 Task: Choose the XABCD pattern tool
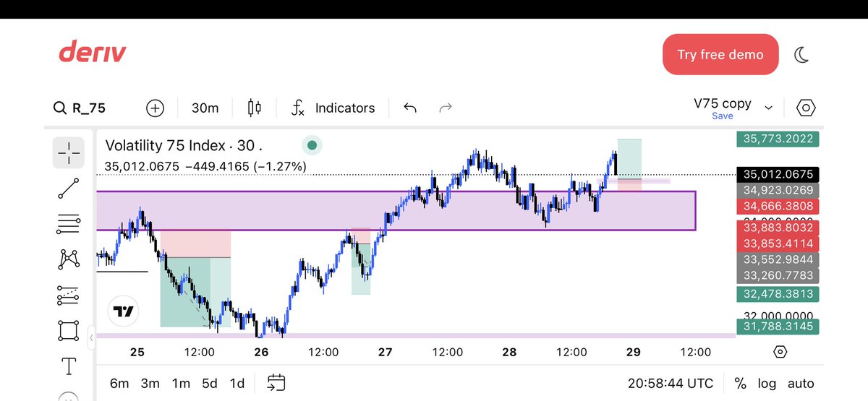click(69, 259)
